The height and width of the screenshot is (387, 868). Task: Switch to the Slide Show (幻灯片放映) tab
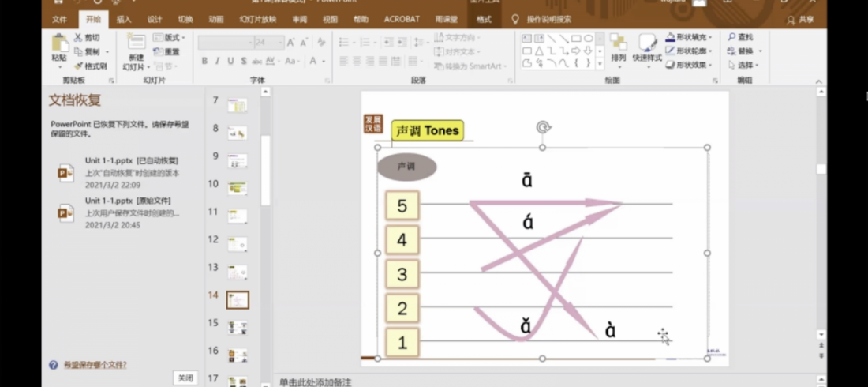click(x=257, y=20)
